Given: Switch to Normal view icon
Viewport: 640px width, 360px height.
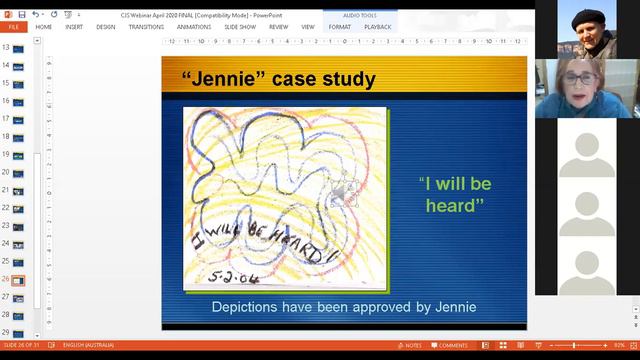Looking at the screenshot, I should 485,345.
